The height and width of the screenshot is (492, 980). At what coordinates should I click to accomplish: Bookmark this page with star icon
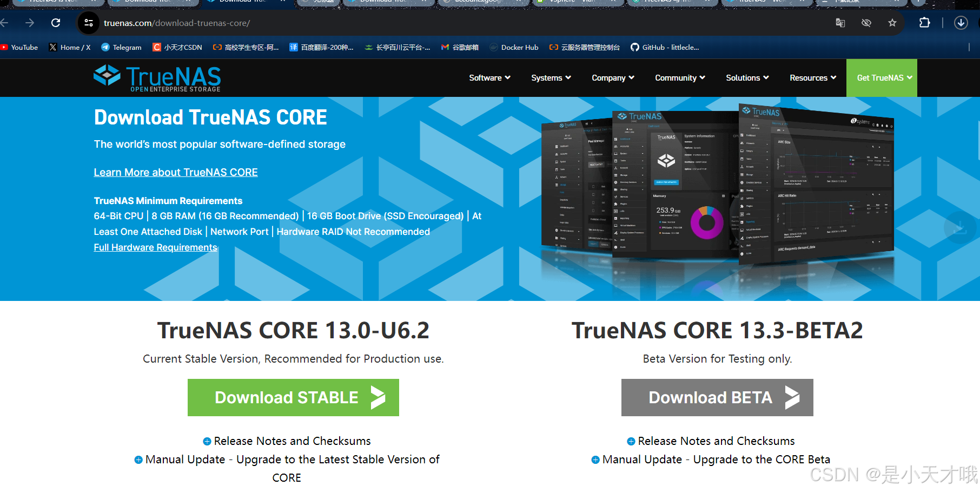click(x=892, y=23)
